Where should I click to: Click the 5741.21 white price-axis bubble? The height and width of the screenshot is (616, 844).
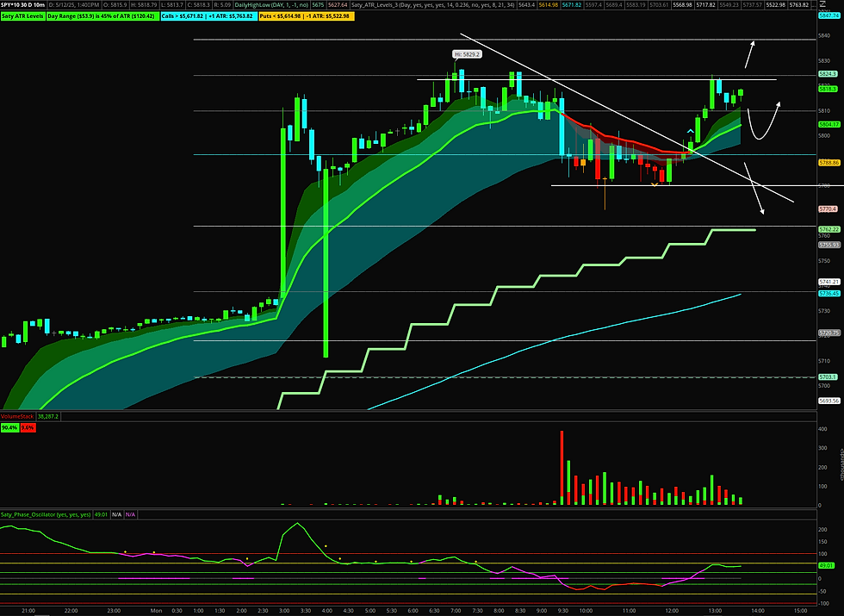828,283
